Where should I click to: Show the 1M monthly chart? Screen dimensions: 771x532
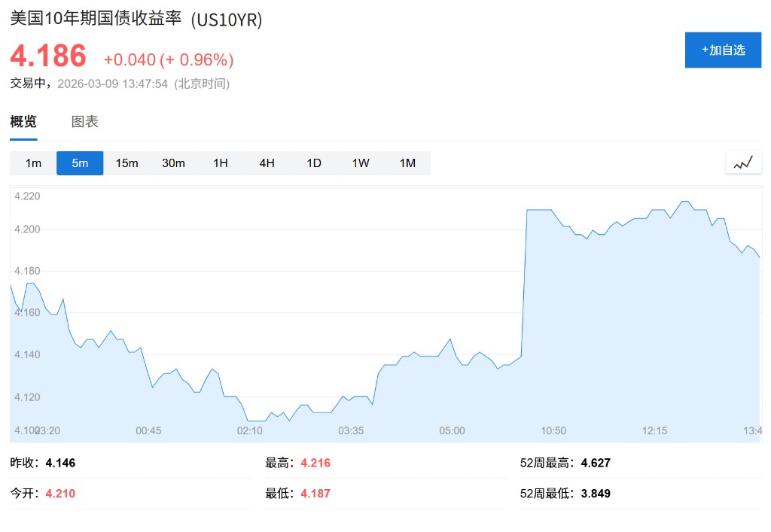pos(407,163)
